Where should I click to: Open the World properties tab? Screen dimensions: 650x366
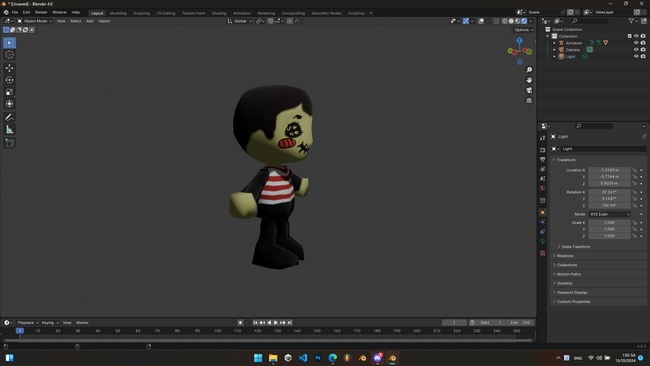coord(543,188)
